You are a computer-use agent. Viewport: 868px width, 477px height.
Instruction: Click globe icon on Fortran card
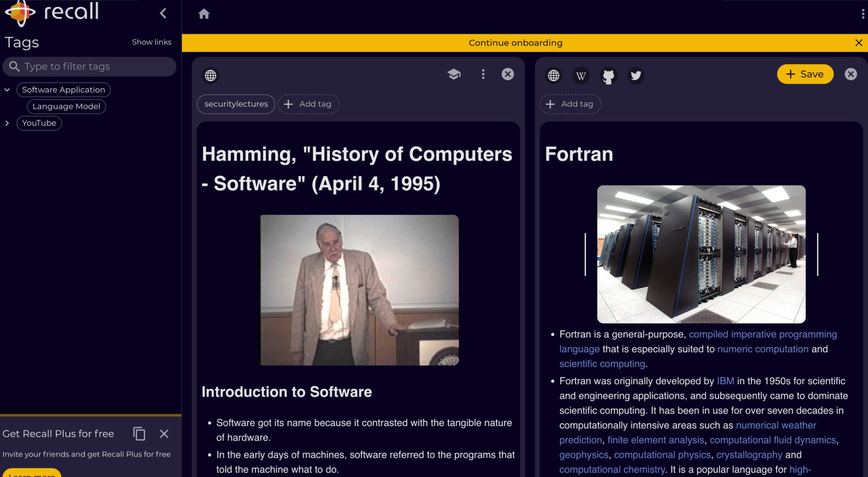(553, 75)
